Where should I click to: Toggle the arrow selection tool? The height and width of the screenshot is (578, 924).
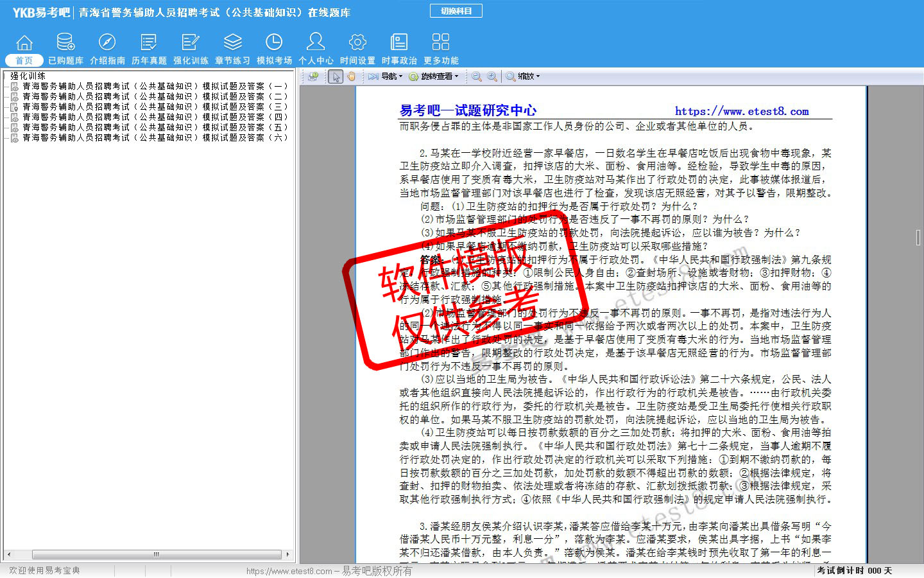pyautogui.click(x=336, y=76)
